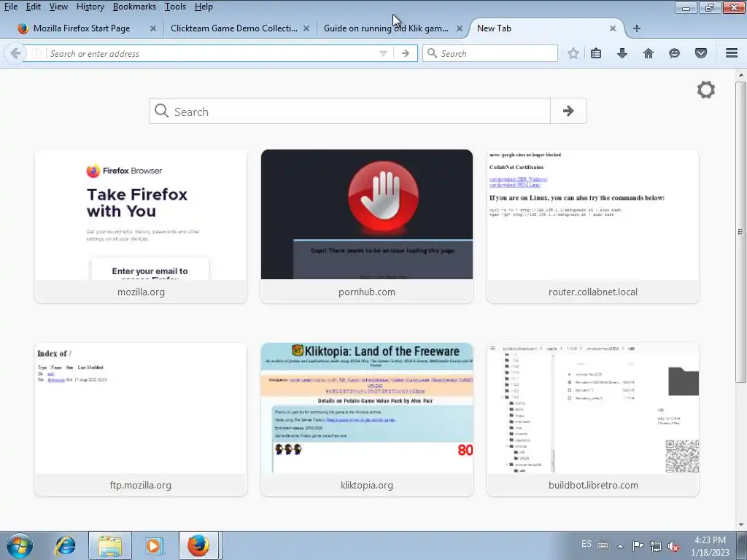Click the taskbar clock 4:23 PM
Image resolution: width=747 pixels, height=560 pixels.
point(710,545)
